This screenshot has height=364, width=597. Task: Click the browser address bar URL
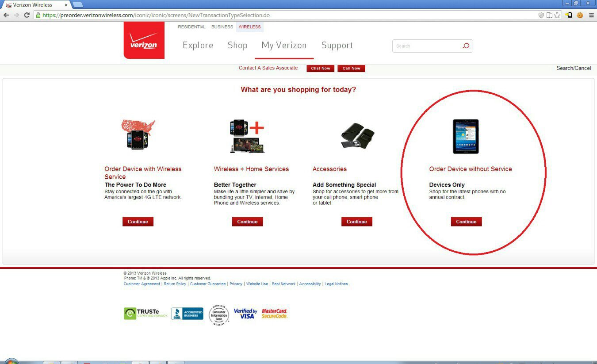(x=156, y=15)
